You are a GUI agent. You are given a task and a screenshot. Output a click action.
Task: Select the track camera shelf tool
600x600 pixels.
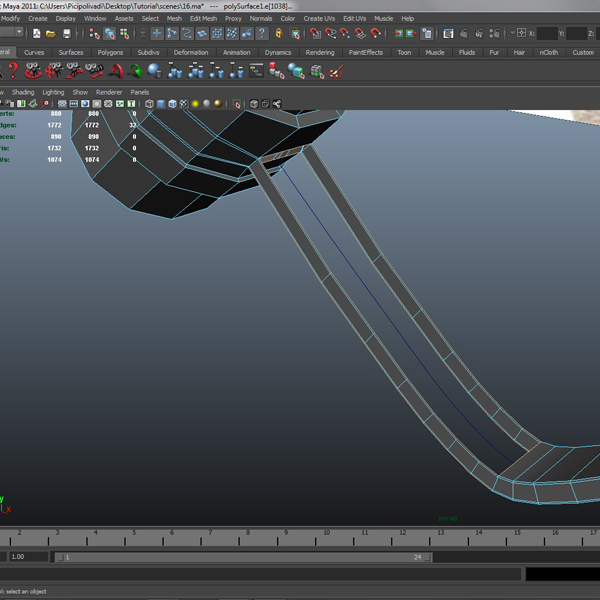point(54,71)
